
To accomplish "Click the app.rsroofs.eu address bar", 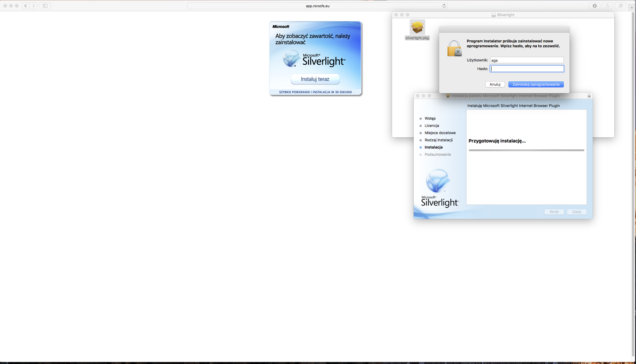I will (318, 6).
